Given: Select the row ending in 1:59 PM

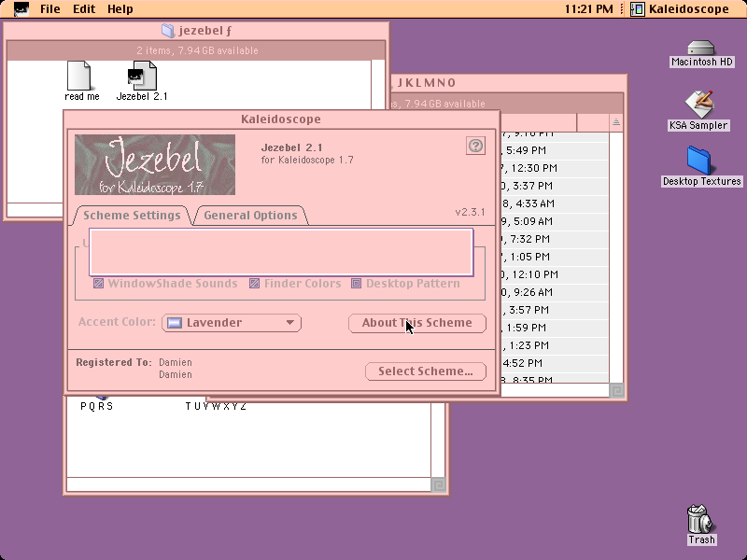Looking at the screenshot, I should click(554, 328).
